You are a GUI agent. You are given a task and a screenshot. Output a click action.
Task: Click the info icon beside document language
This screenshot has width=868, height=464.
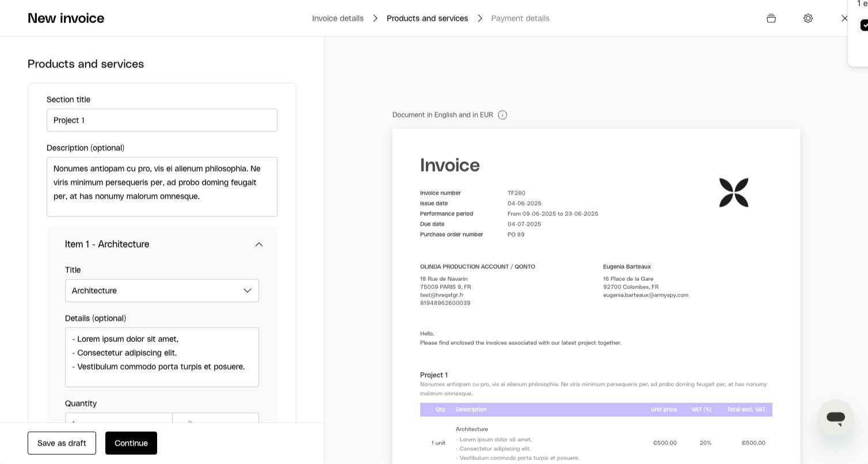pos(502,115)
